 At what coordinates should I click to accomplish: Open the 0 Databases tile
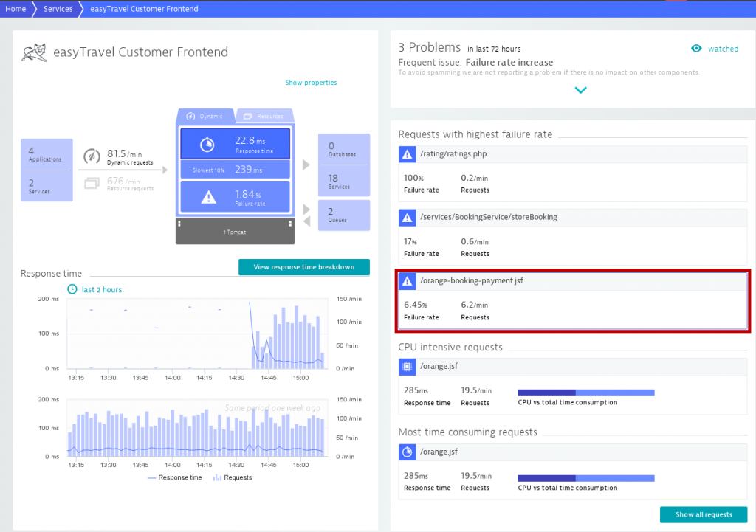[x=344, y=149]
